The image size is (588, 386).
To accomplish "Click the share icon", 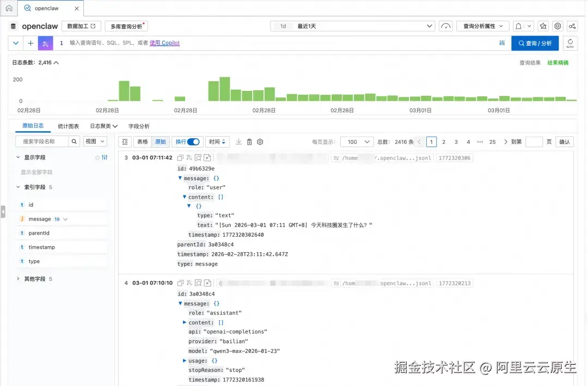I will point(572,26).
